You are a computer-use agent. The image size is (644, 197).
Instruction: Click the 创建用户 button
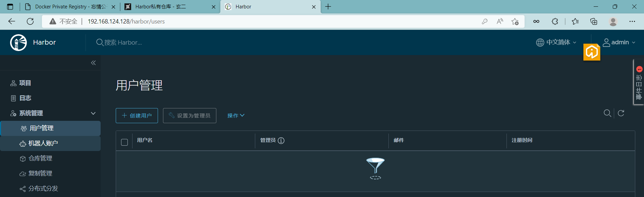click(x=137, y=115)
